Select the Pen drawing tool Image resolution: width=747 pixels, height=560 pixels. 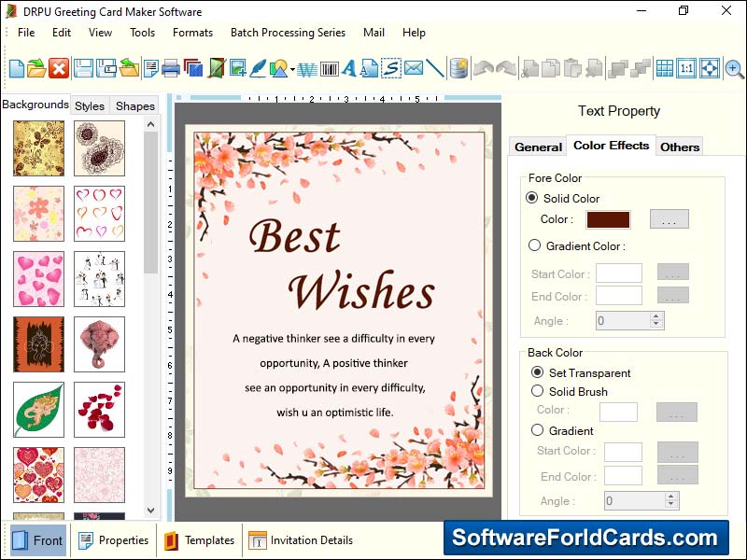(x=258, y=68)
